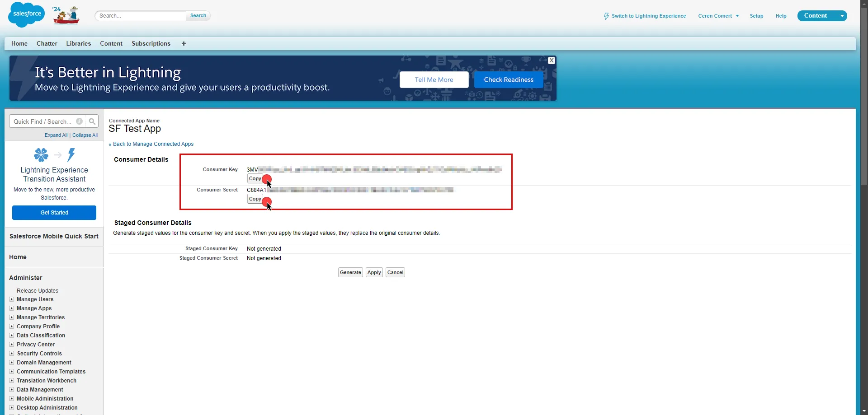Open the Security Controls sidebar link
The width and height of the screenshot is (868, 415).
(x=39, y=354)
